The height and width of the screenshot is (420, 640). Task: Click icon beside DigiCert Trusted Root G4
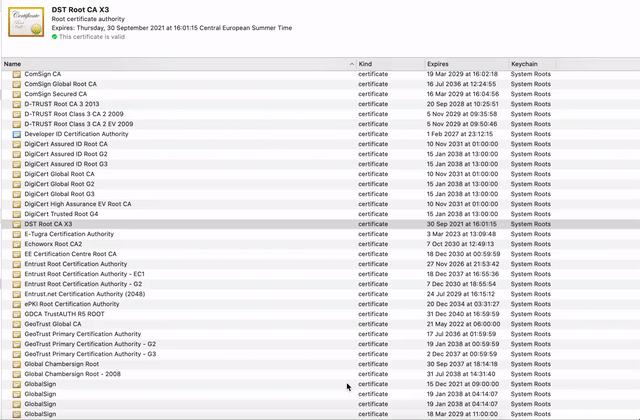click(x=16, y=214)
